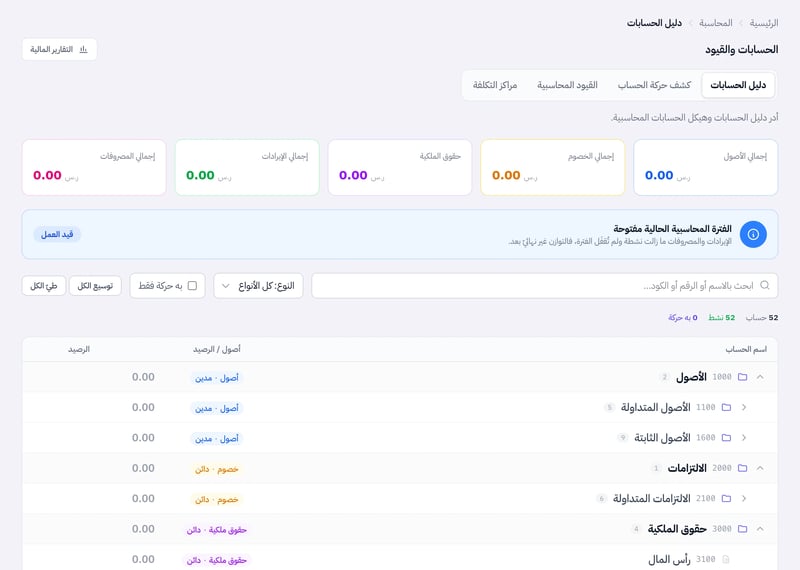The width and height of the screenshot is (800, 570).
Task: Select الأصول الثابتة account name
Action: tap(662, 438)
